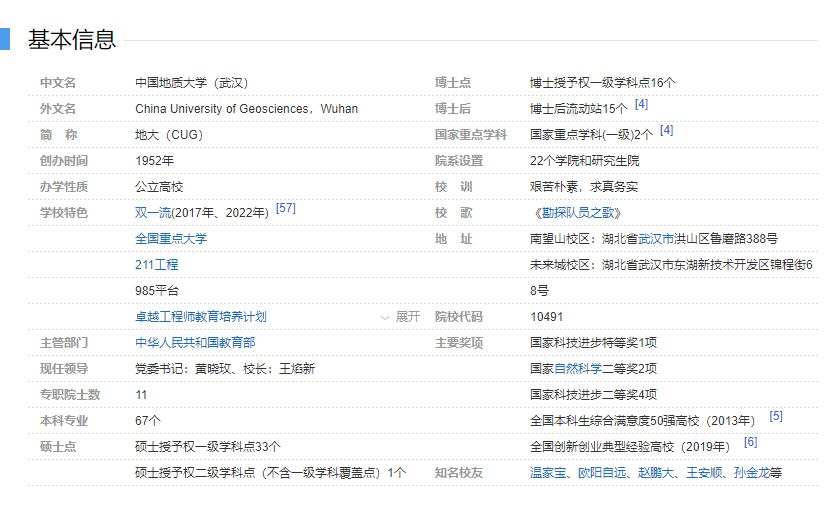830x512 pixels.
Task: Click reference [5] beside 50强高校 (2013年)
Action: [x=775, y=416]
